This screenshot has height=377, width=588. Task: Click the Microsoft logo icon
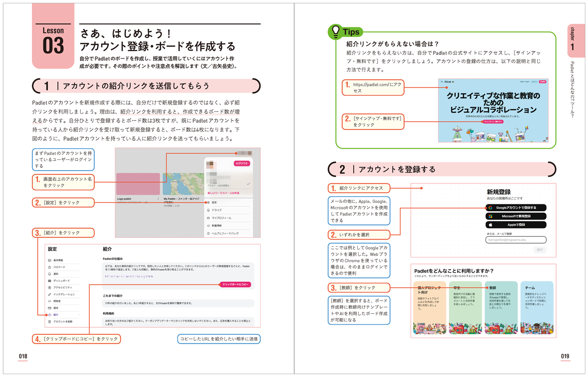tap(490, 216)
